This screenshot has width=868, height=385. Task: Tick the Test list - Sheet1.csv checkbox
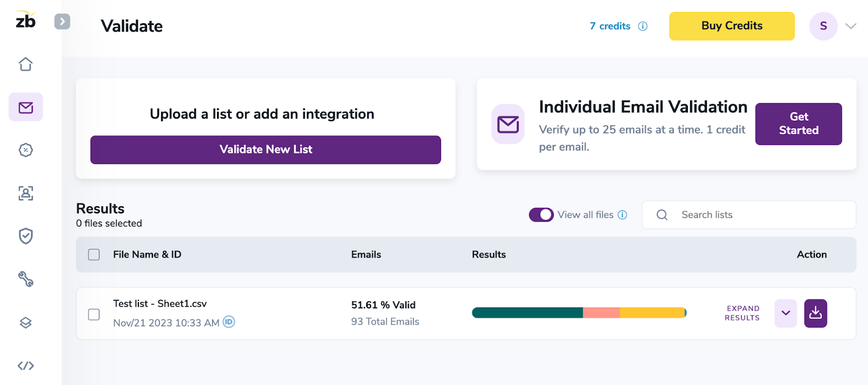(x=94, y=314)
